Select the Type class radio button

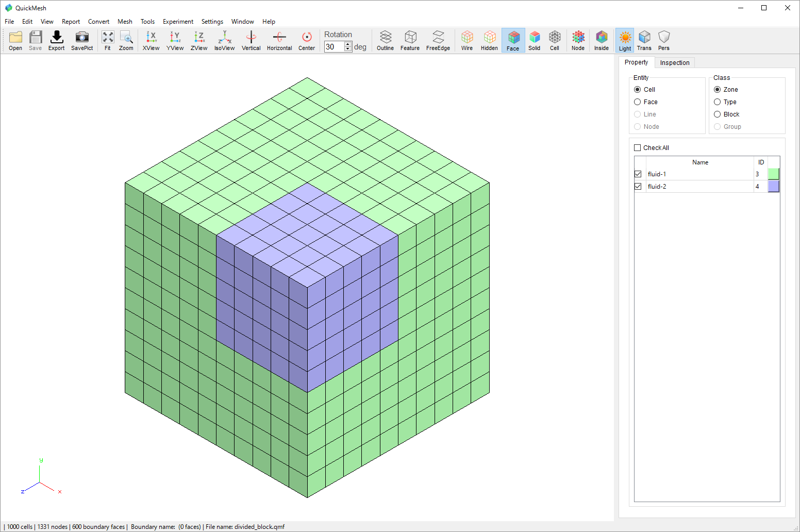pos(718,102)
